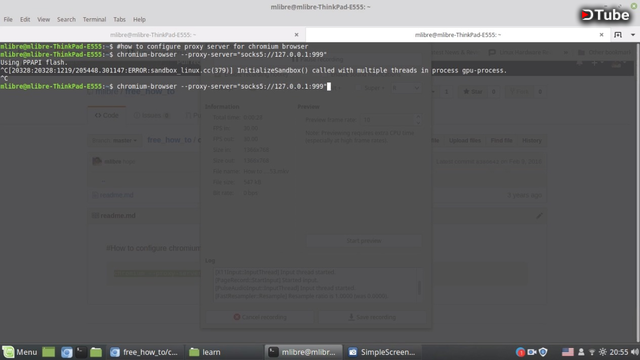Click Find file on GitHub page
Viewport: 640px width, 360px height.
501,140
